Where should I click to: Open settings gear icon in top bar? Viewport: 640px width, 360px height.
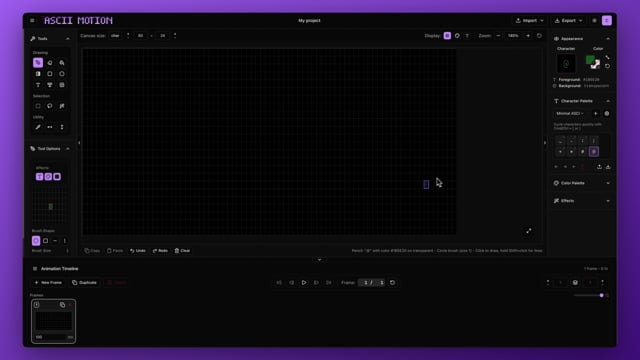pos(594,20)
